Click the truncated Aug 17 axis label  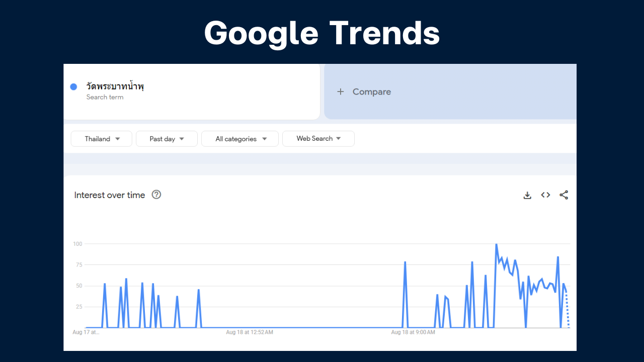point(86,332)
